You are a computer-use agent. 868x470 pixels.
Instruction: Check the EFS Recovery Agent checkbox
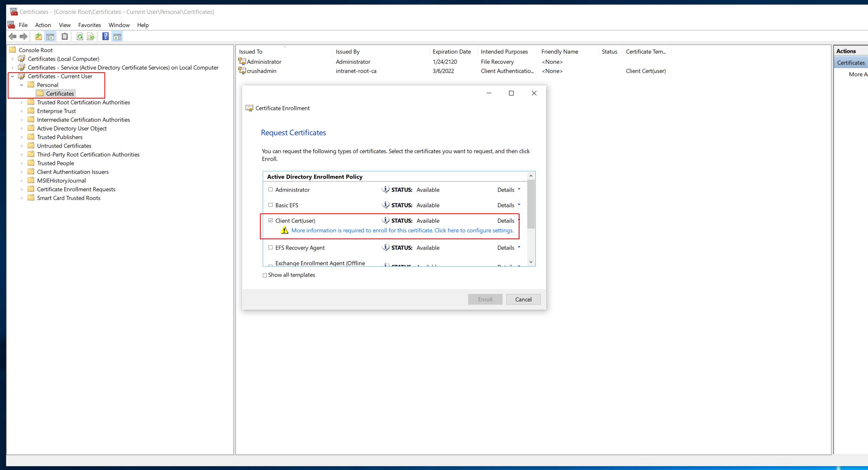pyautogui.click(x=270, y=247)
